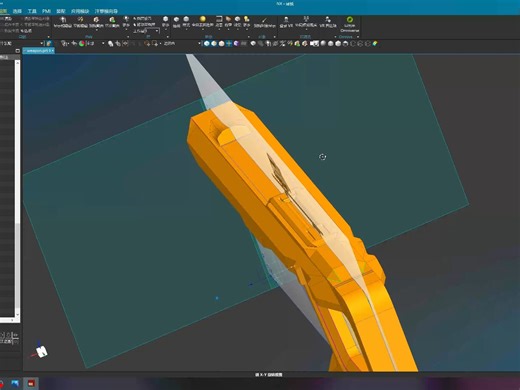This screenshot has height=390, width=520.
Task: Click the white rectangle display icon in toolbar
Action: coord(314,43)
